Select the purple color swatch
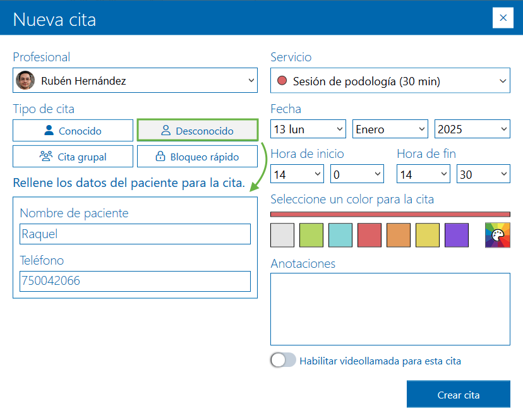The image size is (523, 420). 456,234
